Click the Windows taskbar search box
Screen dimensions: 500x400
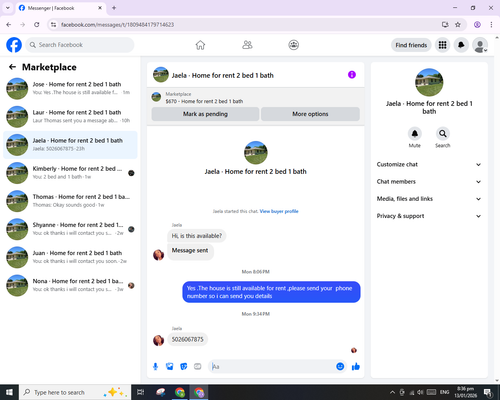(x=75, y=392)
